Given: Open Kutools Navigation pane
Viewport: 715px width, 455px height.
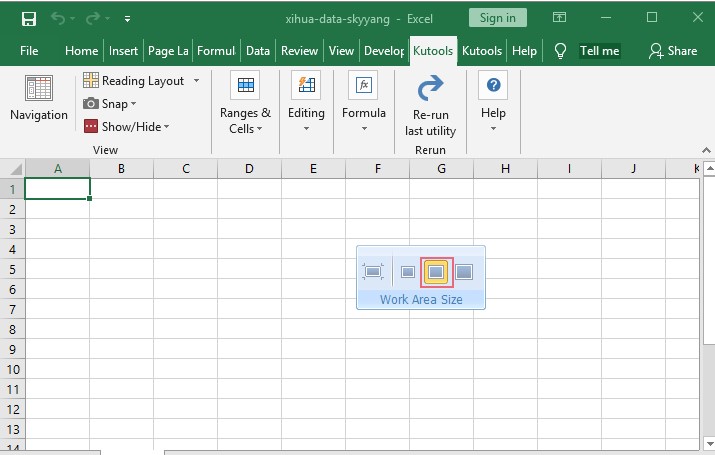Looking at the screenshot, I should (39, 98).
